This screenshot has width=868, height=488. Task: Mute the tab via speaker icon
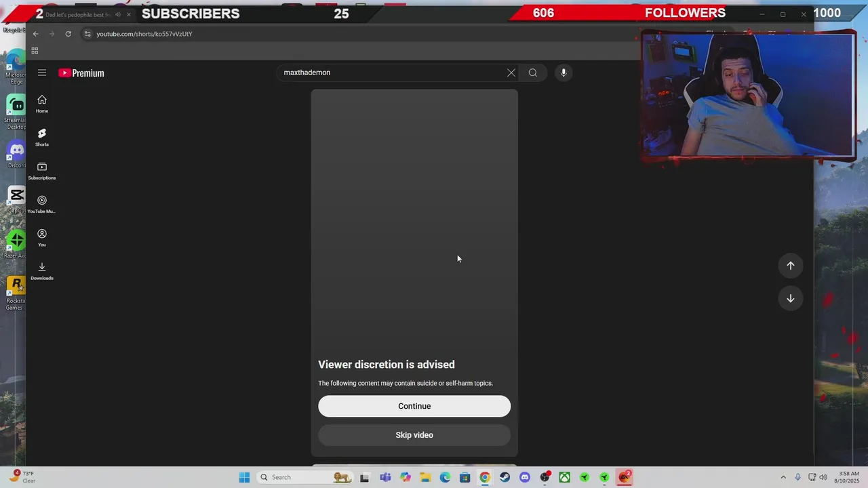pyautogui.click(x=118, y=14)
